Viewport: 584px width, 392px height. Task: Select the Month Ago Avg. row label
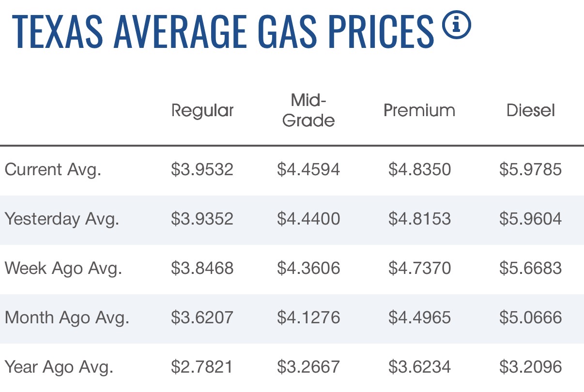(x=67, y=318)
